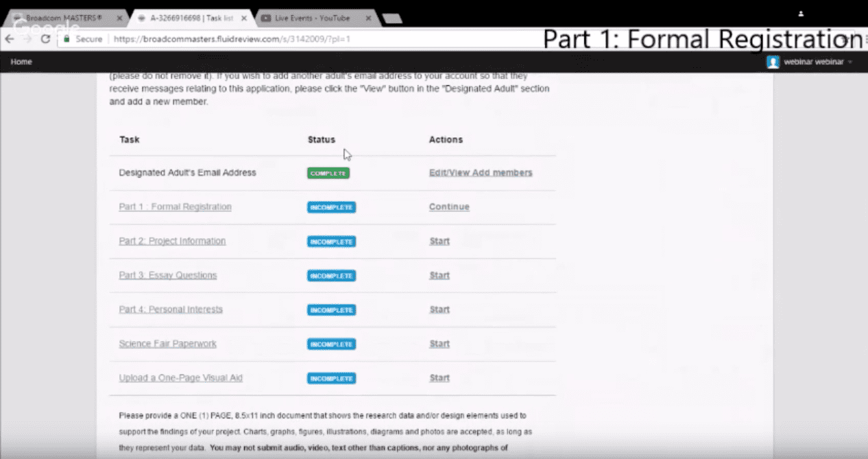Open the Part 2: Project Information task
Image resolution: width=868 pixels, height=459 pixels.
tap(172, 241)
